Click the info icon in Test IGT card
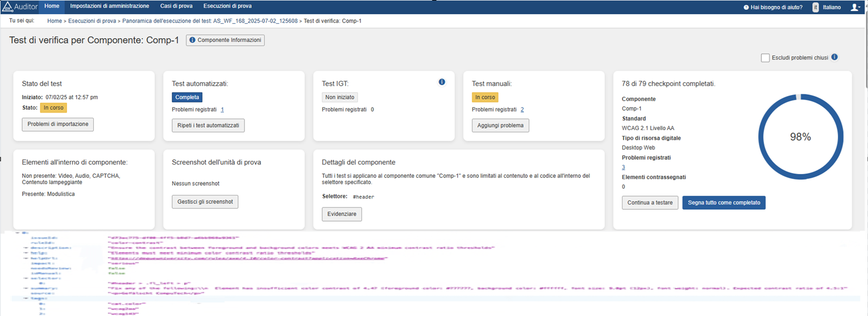This screenshot has height=316, width=868. coord(442,82)
